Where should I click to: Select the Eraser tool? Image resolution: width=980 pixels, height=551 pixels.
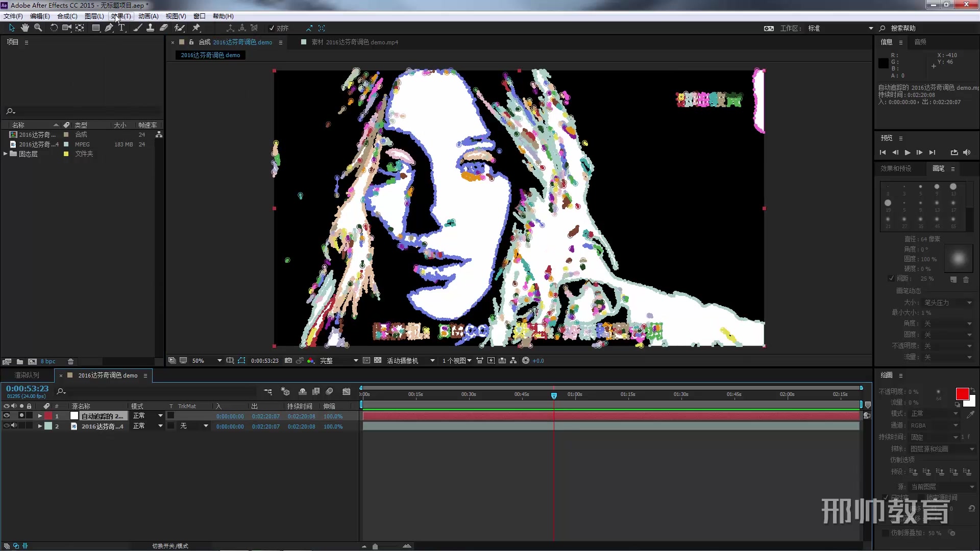[164, 28]
